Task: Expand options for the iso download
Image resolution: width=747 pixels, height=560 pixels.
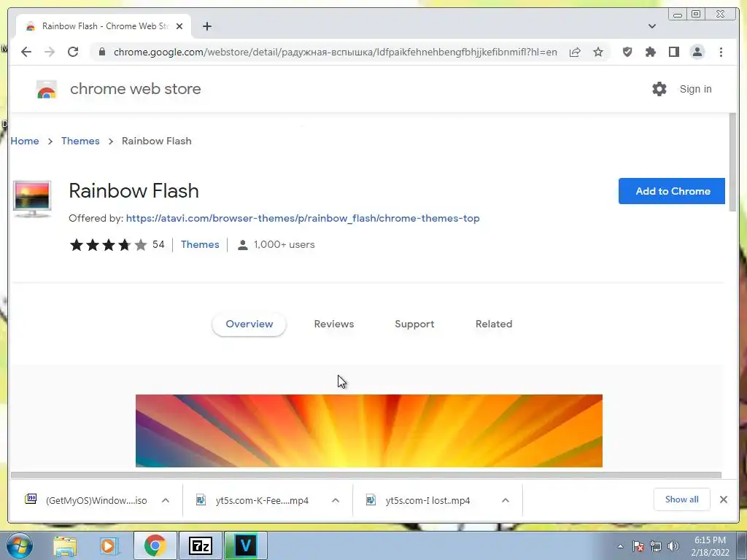Action: coord(166,500)
